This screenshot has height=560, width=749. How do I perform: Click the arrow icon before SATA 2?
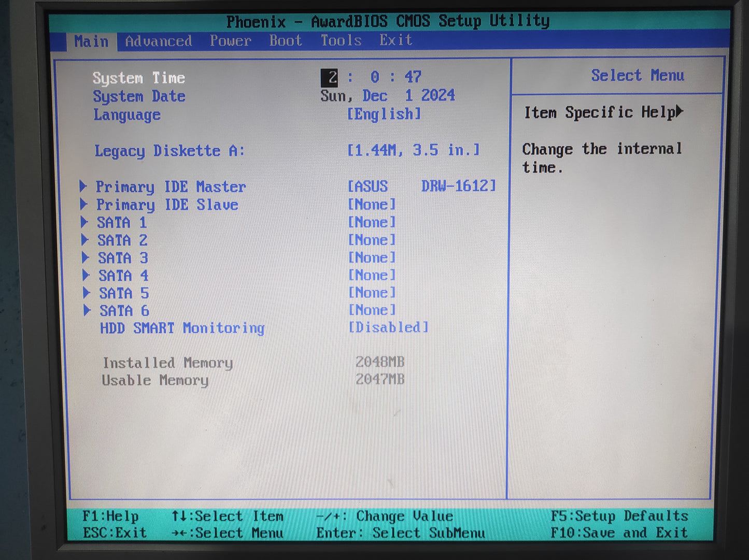(x=85, y=240)
